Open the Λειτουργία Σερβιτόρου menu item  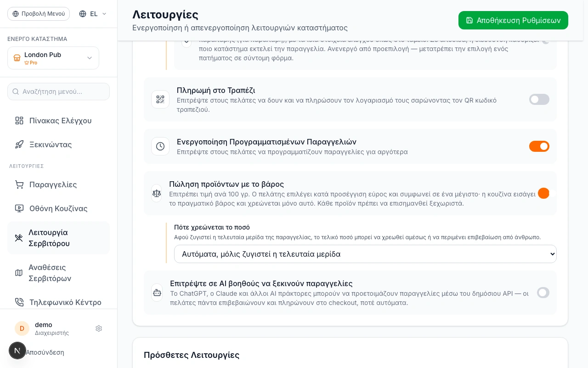tap(58, 238)
